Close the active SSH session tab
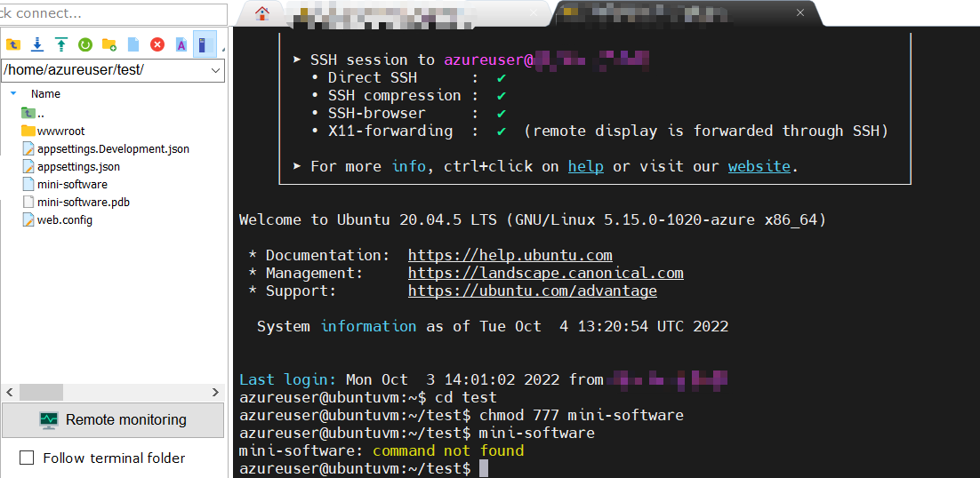 click(x=800, y=12)
